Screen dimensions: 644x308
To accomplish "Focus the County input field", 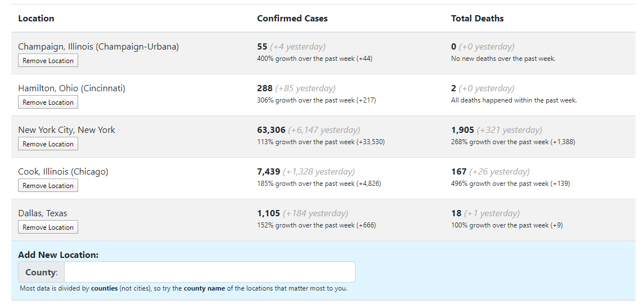I will [x=209, y=272].
